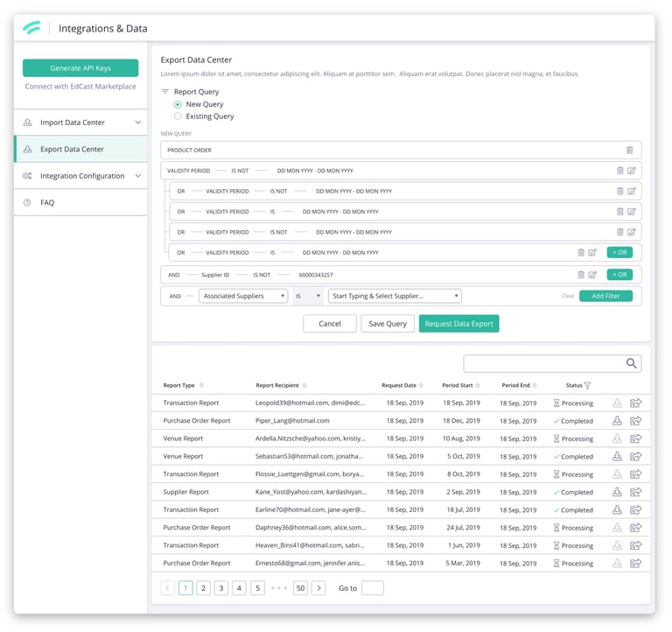Open the IS operator dropdown
The width and height of the screenshot is (672, 632).
(x=308, y=296)
